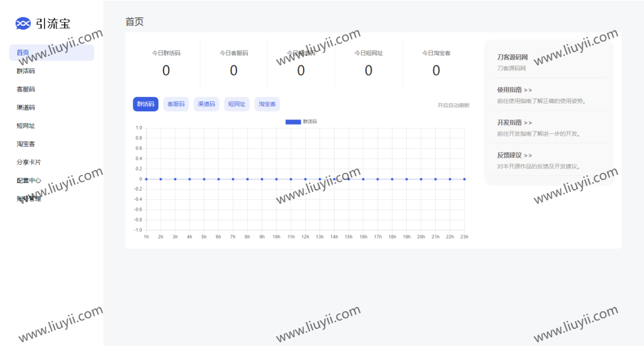Click the 今日客服码 stat card

click(x=234, y=64)
